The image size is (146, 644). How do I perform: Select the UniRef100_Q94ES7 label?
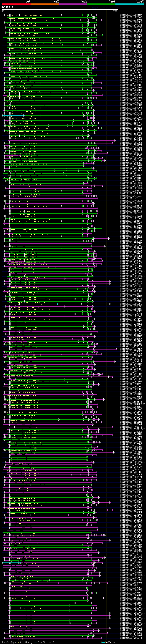coord(131,339)
